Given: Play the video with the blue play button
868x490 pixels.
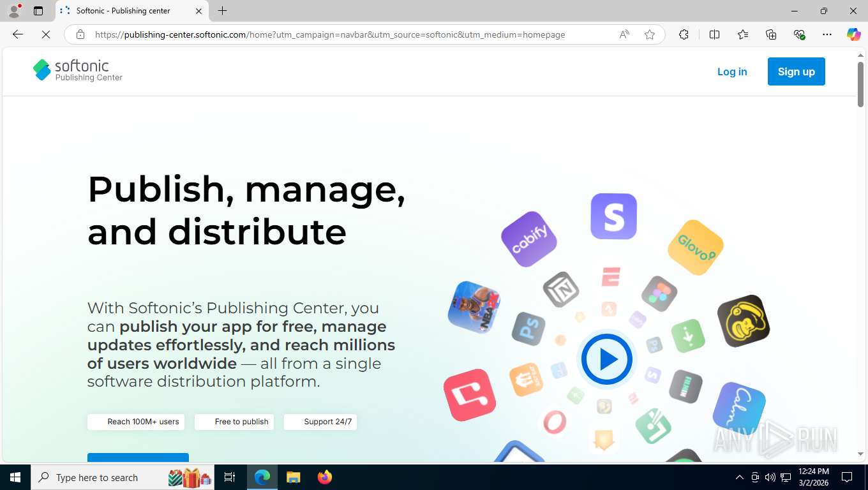Looking at the screenshot, I should [606, 359].
